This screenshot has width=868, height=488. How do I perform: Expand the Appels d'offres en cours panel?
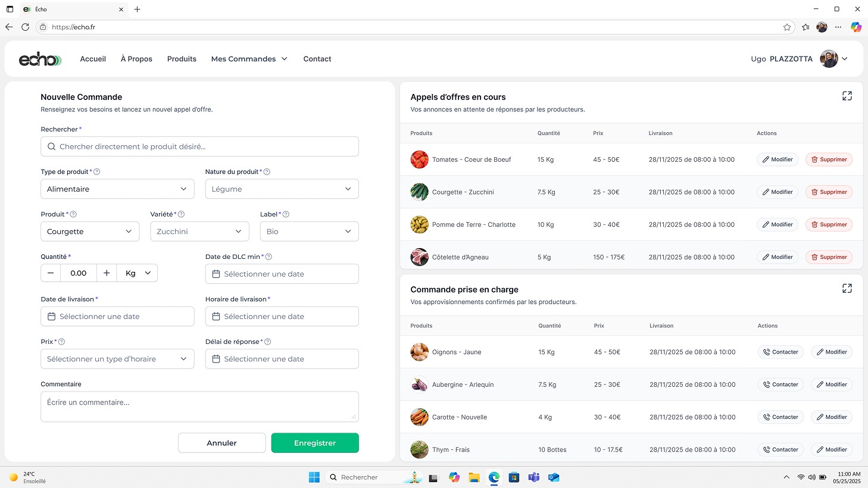point(847,96)
